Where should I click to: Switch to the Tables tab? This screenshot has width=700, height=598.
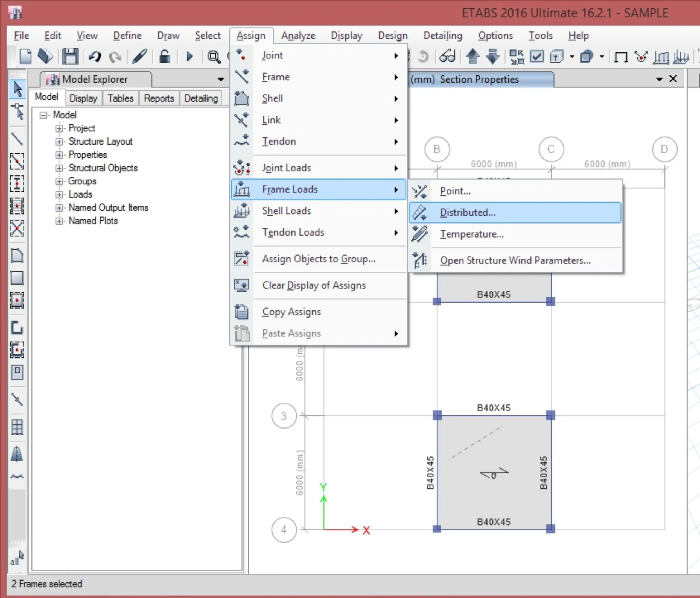120,98
